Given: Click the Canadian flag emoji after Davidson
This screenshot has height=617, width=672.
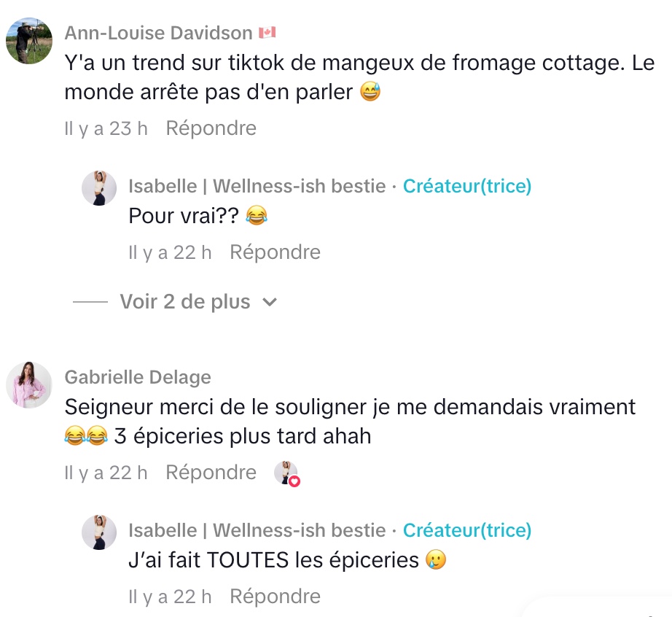Looking at the screenshot, I should [267, 33].
